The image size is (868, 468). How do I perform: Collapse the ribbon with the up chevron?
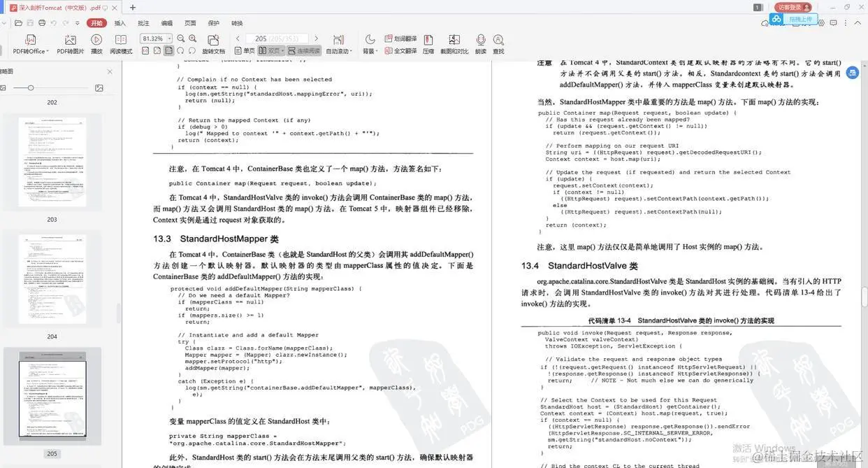tap(858, 23)
